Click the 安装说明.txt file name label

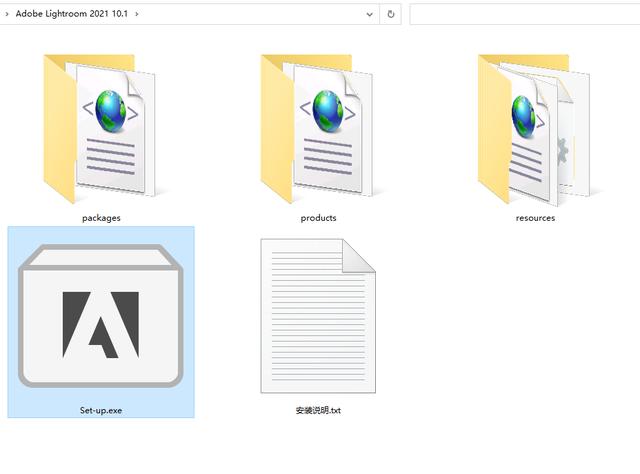[x=318, y=410]
